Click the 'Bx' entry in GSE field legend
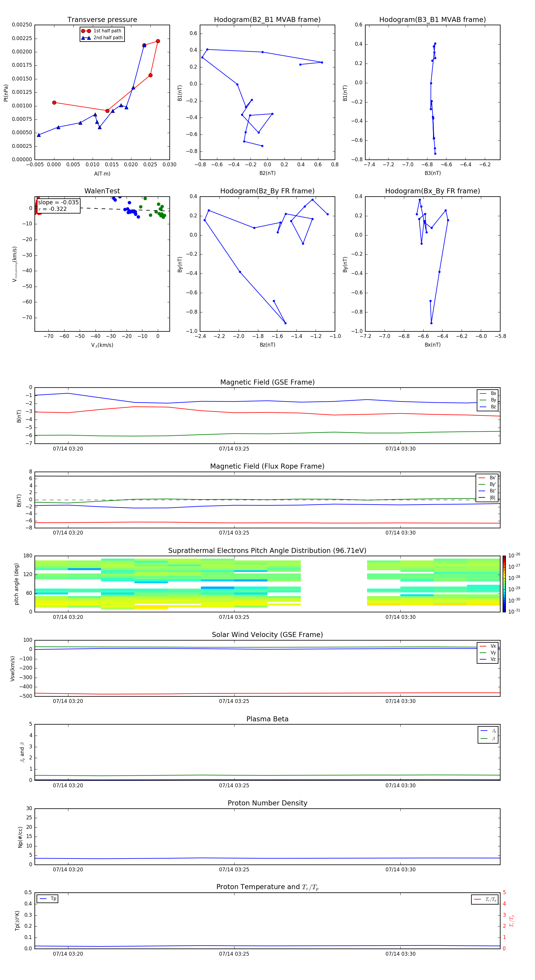The image size is (535, 980). click(488, 393)
